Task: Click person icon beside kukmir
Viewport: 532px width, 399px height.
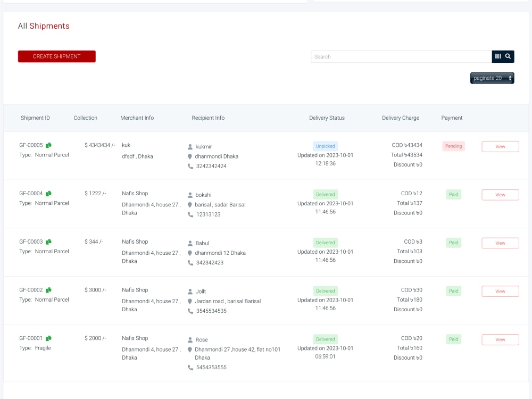Action: (x=190, y=147)
